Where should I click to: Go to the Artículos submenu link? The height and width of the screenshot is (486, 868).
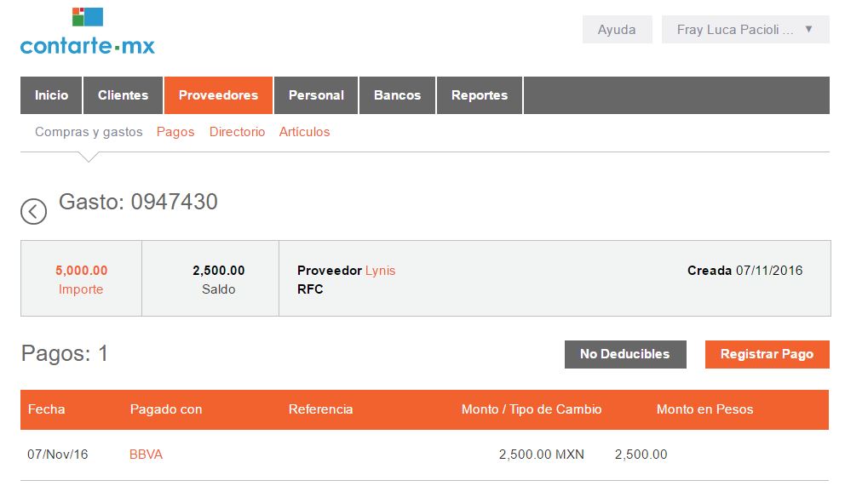[304, 132]
